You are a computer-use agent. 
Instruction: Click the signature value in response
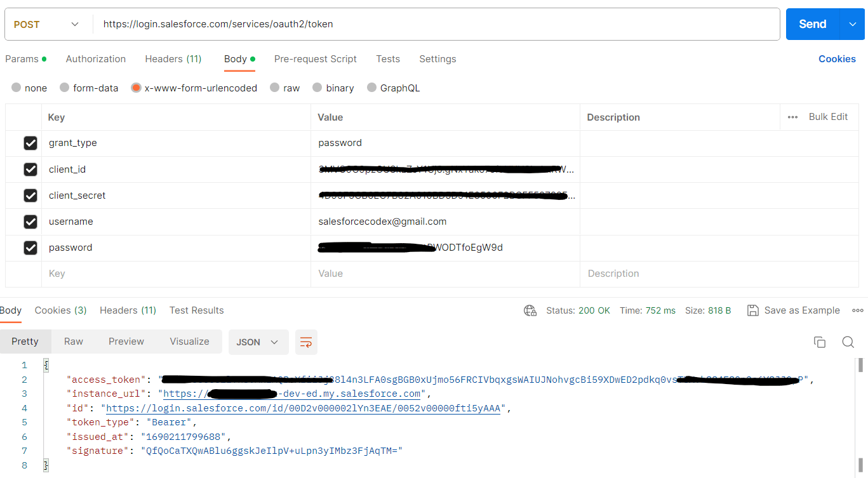coord(272,451)
